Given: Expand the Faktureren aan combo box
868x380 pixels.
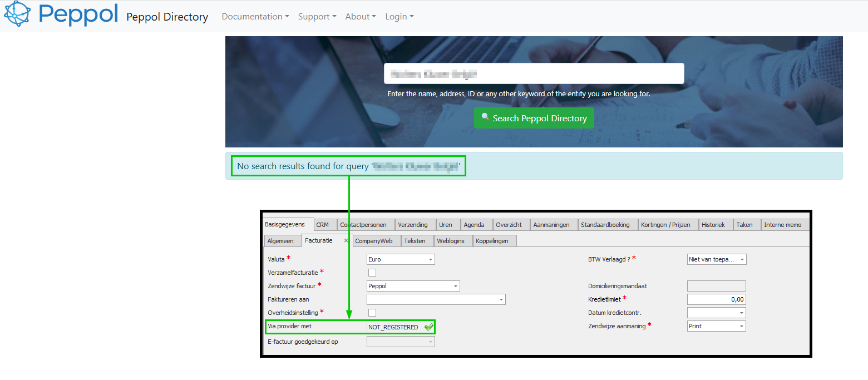Looking at the screenshot, I should click(x=501, y=299).
